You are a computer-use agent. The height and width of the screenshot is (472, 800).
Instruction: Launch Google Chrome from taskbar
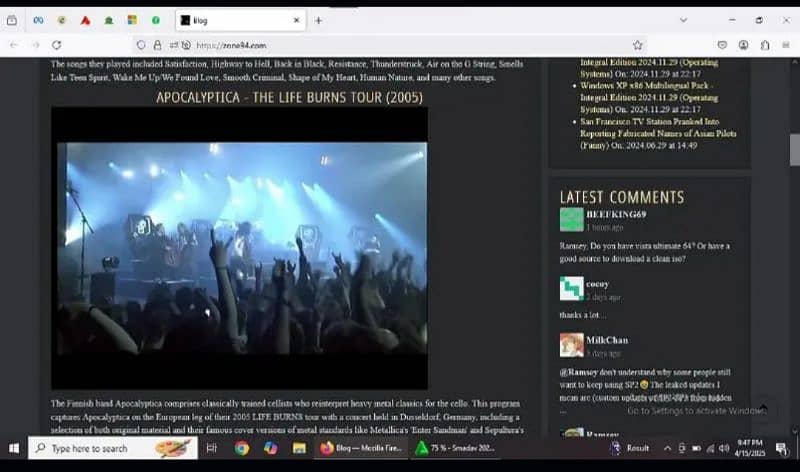242,448
